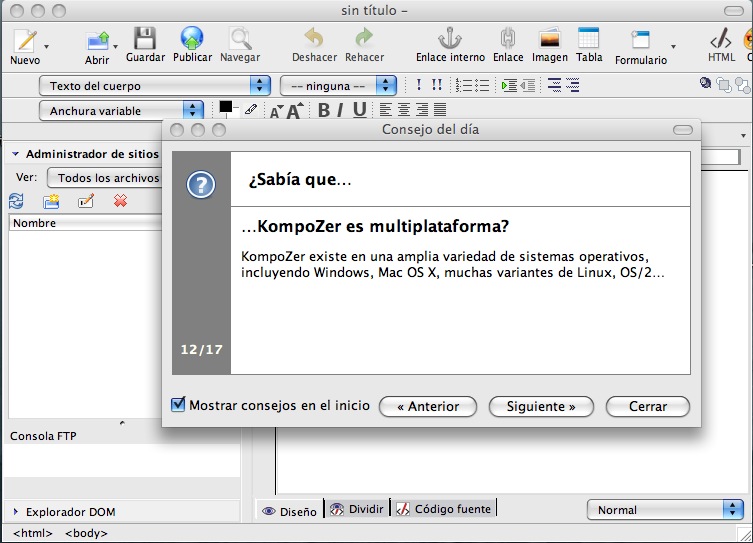Image resolution: width=753 pixels, height=543 pixels.
Task: Open Formulario dropdown arrow
Action: tap(673, 47)
